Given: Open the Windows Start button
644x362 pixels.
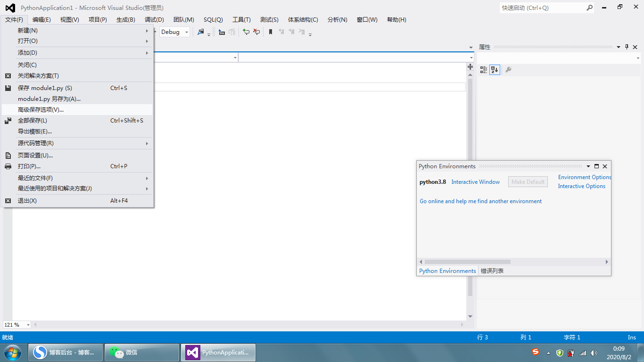Looking at the screenshot, I should (12, 353).
